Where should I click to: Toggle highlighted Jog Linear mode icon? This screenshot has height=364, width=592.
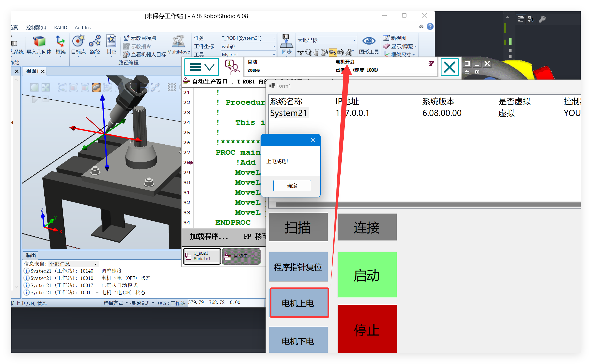click(333, 52)
